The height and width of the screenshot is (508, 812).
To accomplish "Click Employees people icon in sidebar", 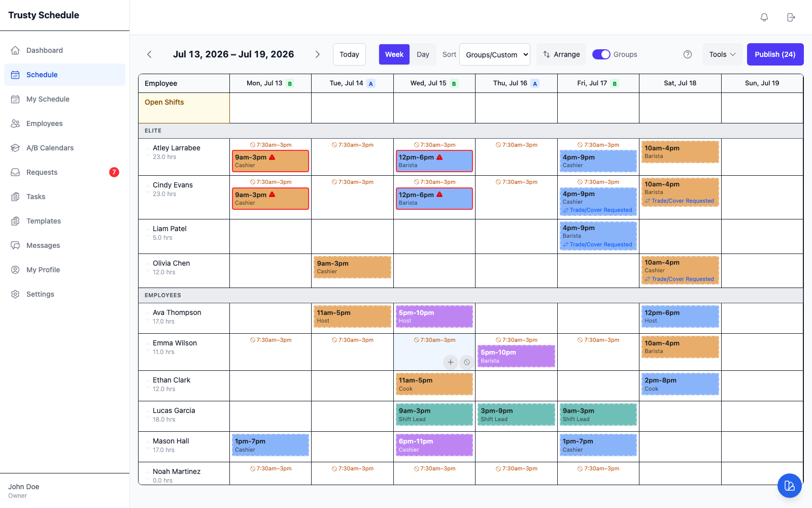I will [x=15, y=123].
